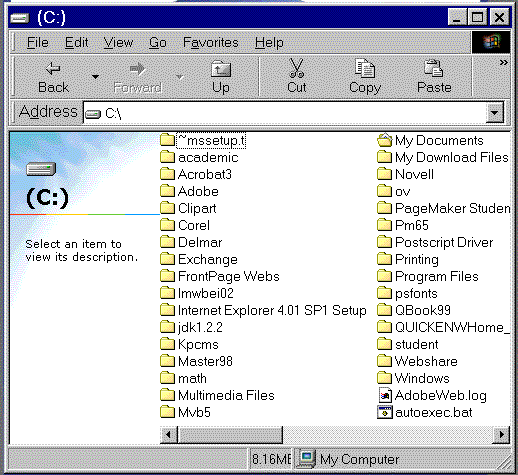Select the ~mssetup.t folder icon
The width and height of the screenshot is (518, 475).
point(167,140)
